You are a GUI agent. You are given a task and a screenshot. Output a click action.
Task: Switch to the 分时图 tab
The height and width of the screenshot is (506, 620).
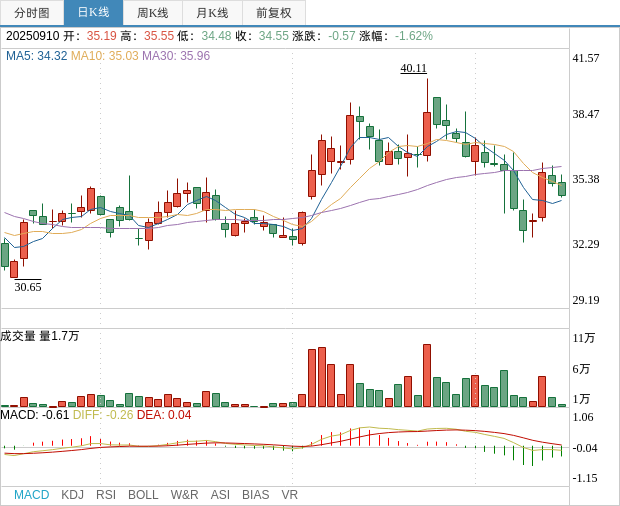[32, 13]
